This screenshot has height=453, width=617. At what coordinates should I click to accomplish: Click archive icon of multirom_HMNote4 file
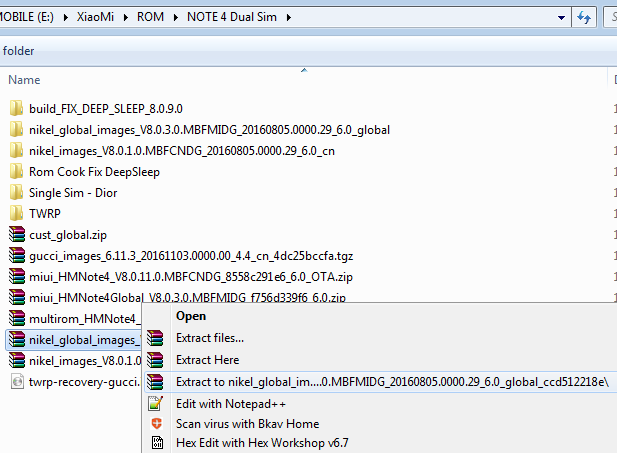17,318
